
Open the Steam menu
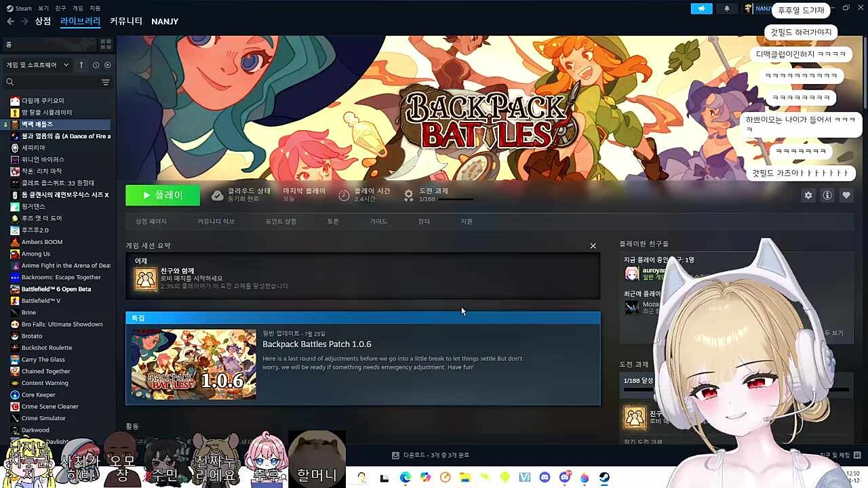(19, 8)
